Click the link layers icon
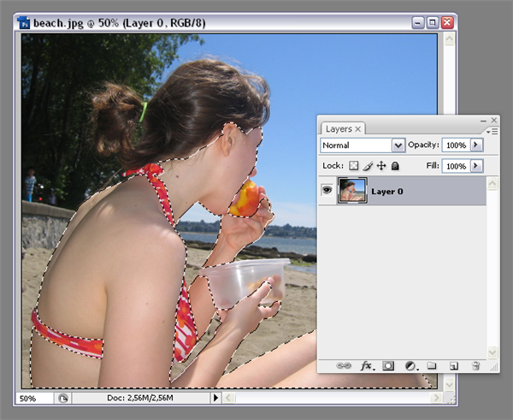 click(344, 365)
